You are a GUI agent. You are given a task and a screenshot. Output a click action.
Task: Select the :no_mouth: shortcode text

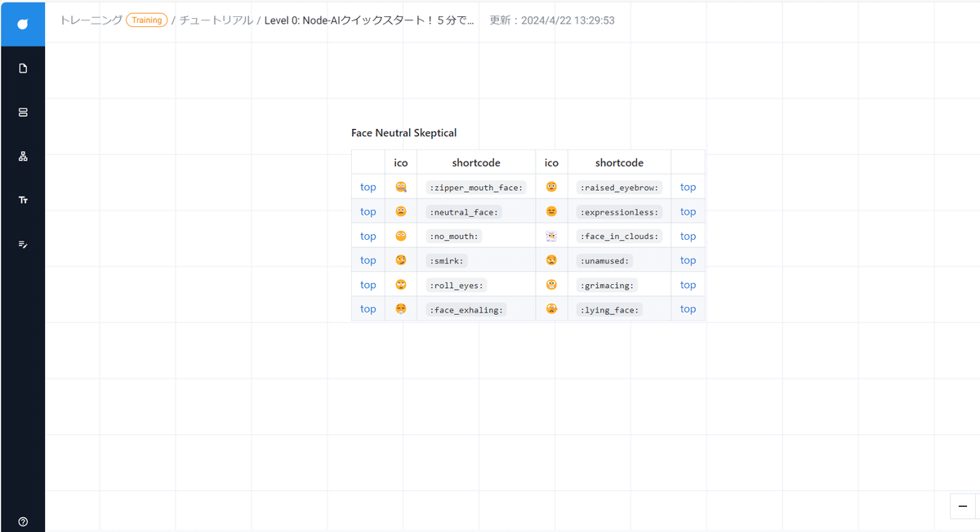coord(456,237)
